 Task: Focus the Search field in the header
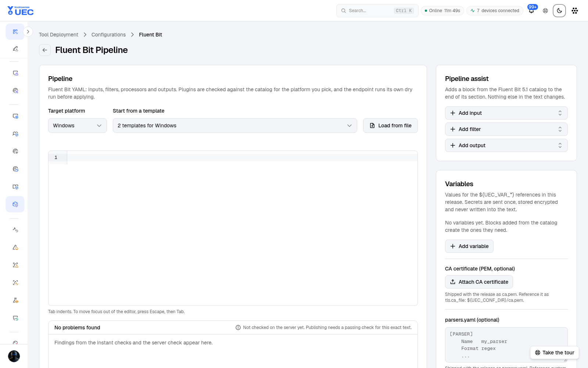pyautogui.click(x=377, y=11)
